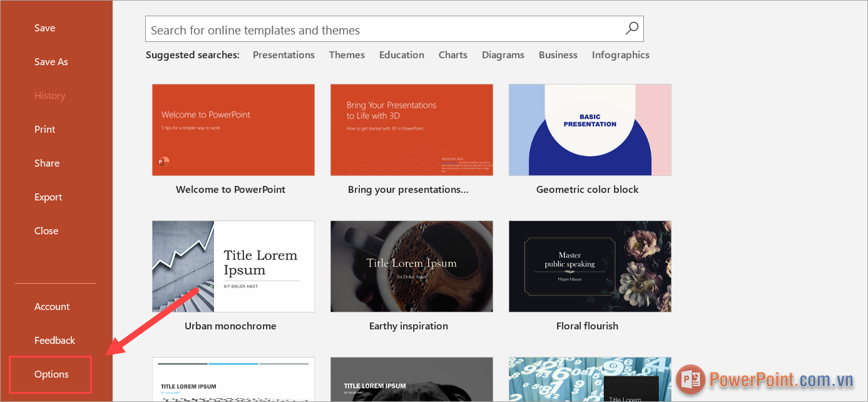The height and width of the screenshot is (402, 868).
Task: Open the Account page
Action: 52,306
